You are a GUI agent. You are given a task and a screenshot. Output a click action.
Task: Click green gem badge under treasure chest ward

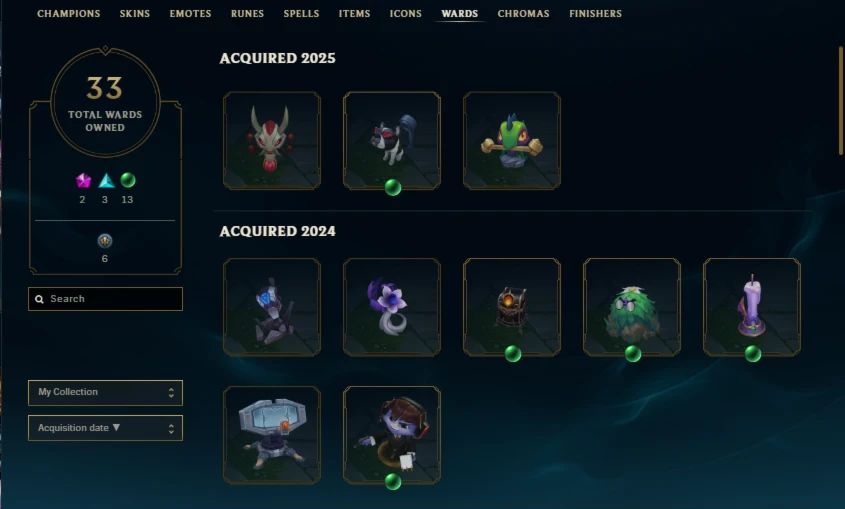[513, 354]
